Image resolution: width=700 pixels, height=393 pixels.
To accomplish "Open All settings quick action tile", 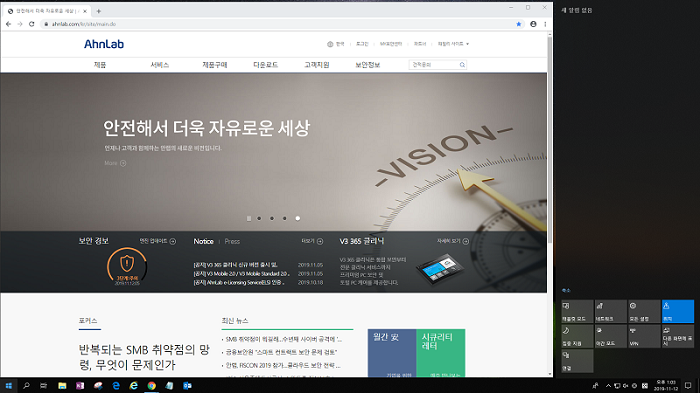I will pyautogui.click(x=644, y=311).
